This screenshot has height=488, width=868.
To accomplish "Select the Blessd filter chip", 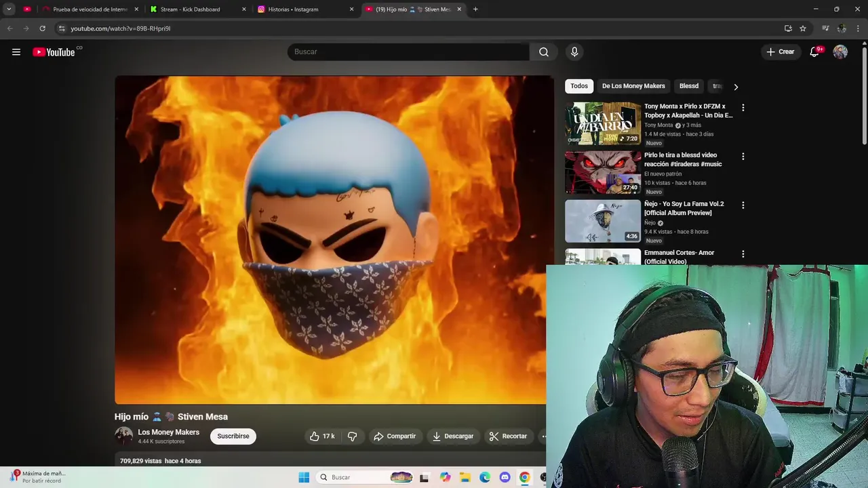I will (x=689, y=86).
